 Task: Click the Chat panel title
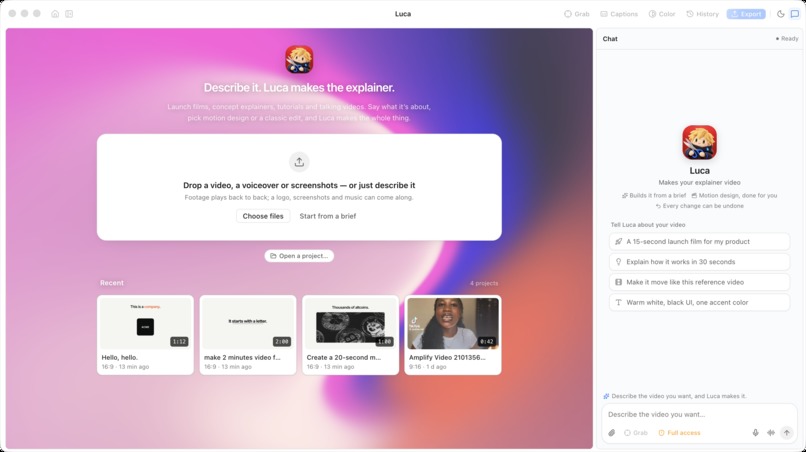[610, 39]
